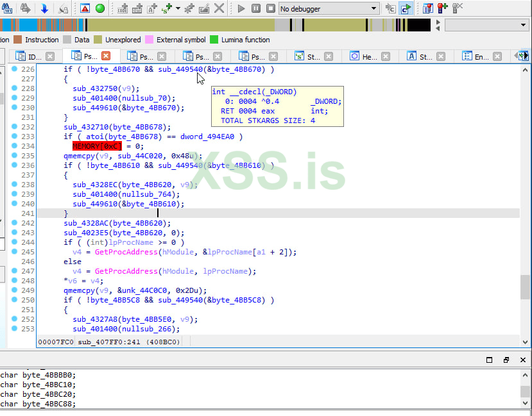The image size is (532, 416).
Task: Click the 's' icon on first St... tab
Action: point(299,56)
